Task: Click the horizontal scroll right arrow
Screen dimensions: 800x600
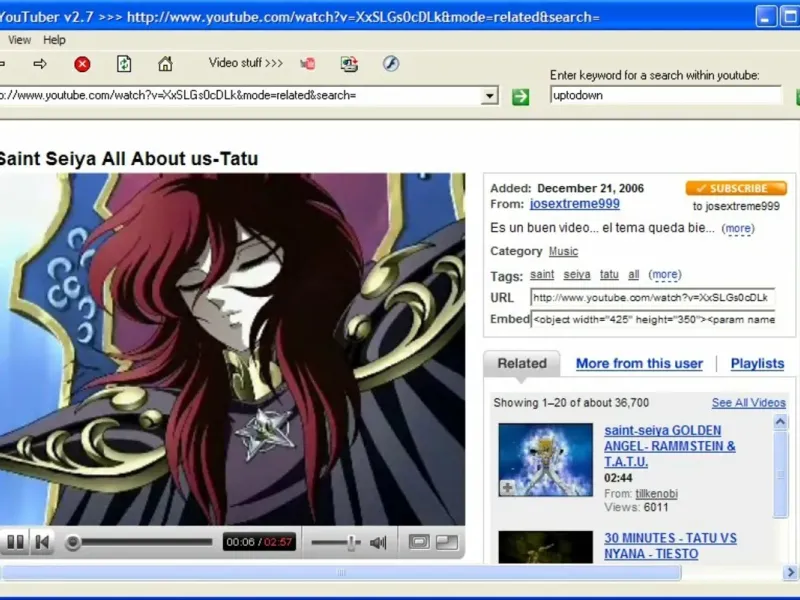Action: pos(790,573)
